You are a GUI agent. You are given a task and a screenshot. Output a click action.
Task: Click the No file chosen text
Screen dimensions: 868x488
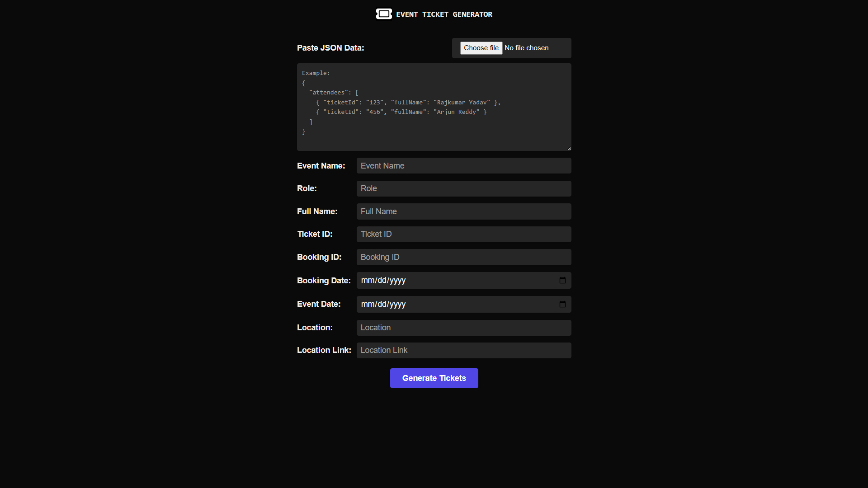[x=526, y=48]
